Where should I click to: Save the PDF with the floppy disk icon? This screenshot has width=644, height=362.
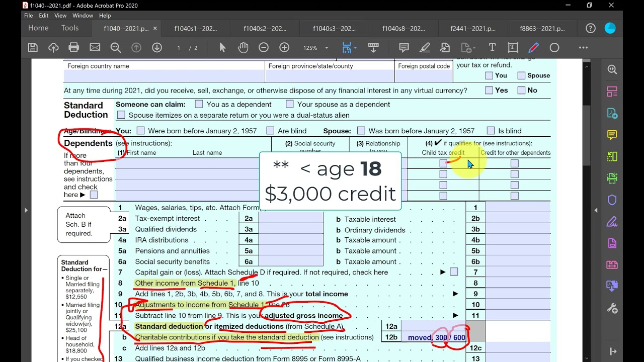(x=33, y=48)
